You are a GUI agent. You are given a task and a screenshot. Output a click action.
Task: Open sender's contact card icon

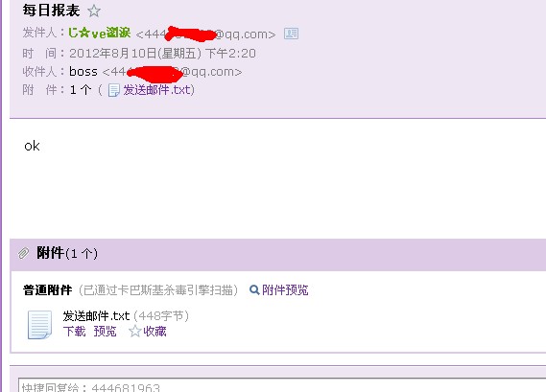(x=291, y=34)
